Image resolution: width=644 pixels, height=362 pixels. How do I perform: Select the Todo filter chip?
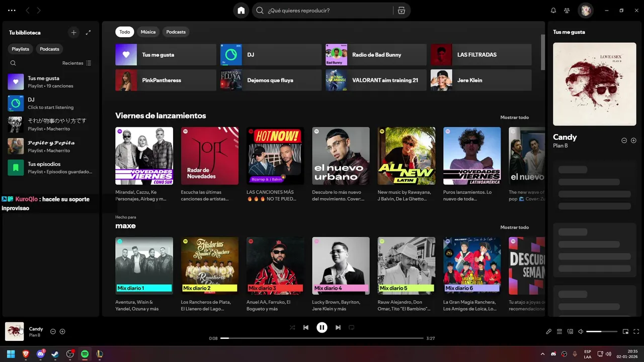124,32
